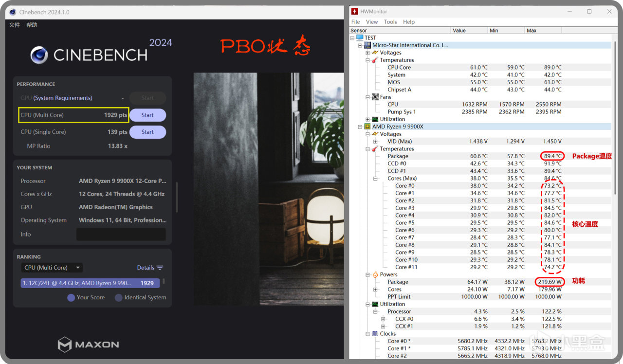
Task: Expand the VID (Max) entry
Action: (x=376, y=142)
